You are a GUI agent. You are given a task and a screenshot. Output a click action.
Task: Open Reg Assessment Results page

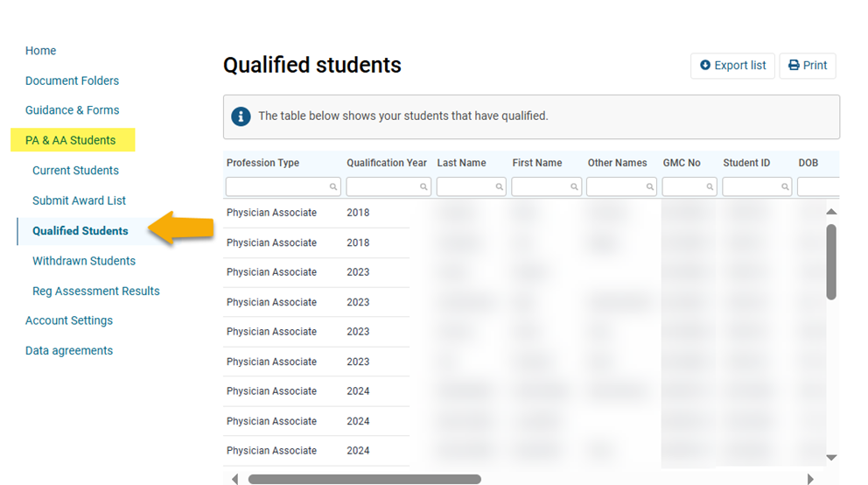click(x=95, y=292)
